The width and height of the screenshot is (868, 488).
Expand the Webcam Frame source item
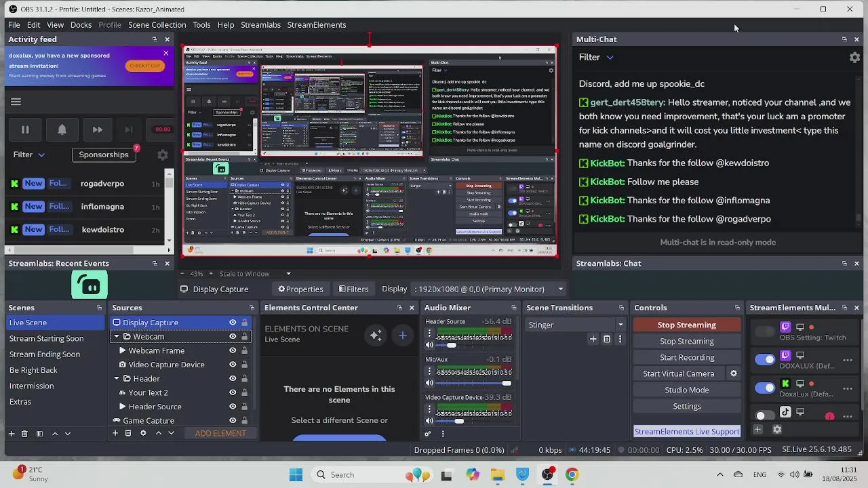pyautogui.click(x=123, y=350)
